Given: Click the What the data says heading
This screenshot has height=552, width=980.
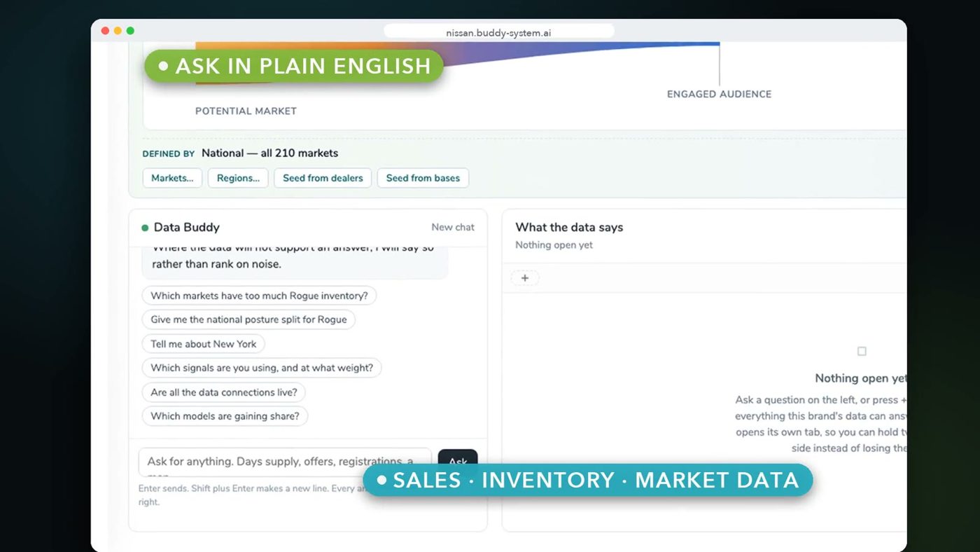Looking at the screenshot, I should (569, 227).
